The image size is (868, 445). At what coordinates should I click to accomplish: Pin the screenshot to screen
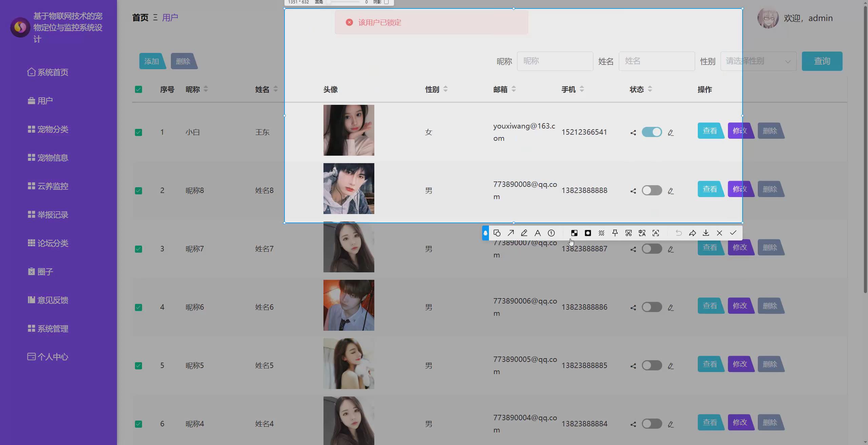tap(615, 233)
